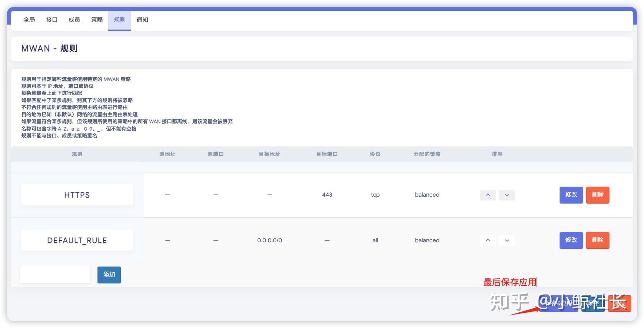This screenshot has width=644, height=328.
Task: Switch to the 接口 tab
Action: tap(52, 20)
